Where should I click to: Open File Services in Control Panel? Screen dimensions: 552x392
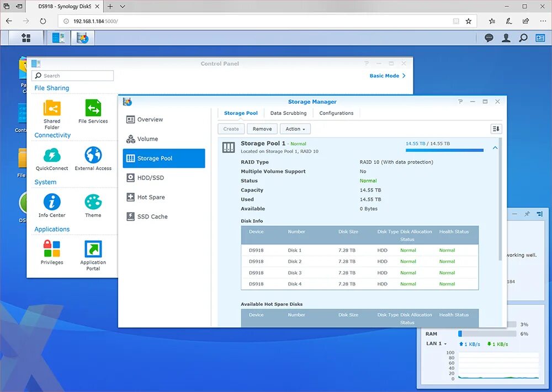coord(93,112)
